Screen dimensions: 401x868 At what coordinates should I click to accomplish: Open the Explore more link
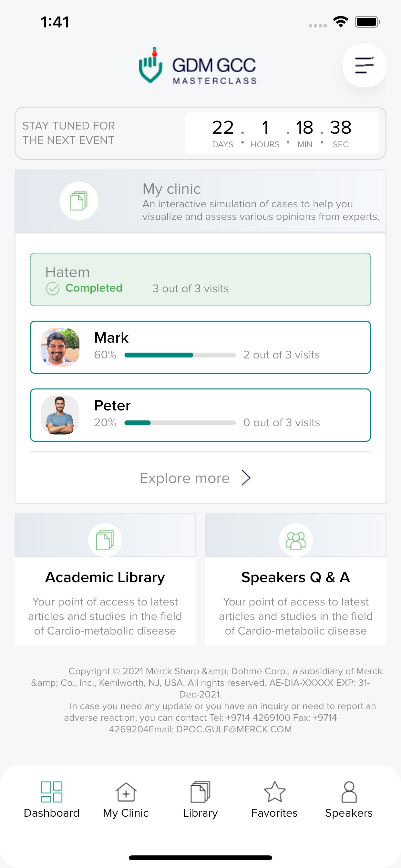[185, 479]
